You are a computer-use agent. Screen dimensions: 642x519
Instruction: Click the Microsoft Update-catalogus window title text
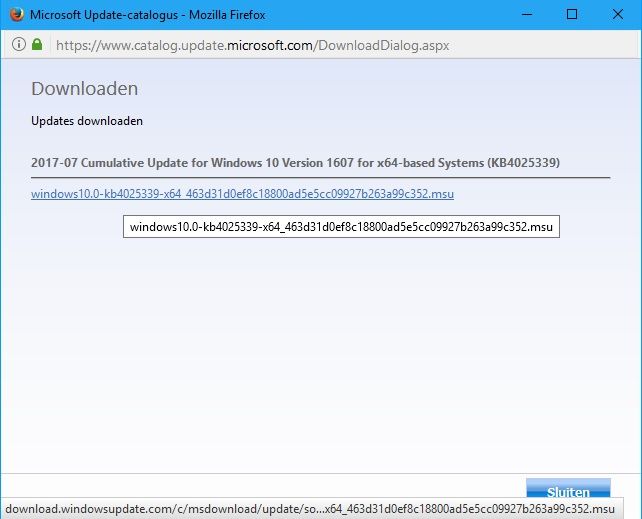(x=148, y=15)
